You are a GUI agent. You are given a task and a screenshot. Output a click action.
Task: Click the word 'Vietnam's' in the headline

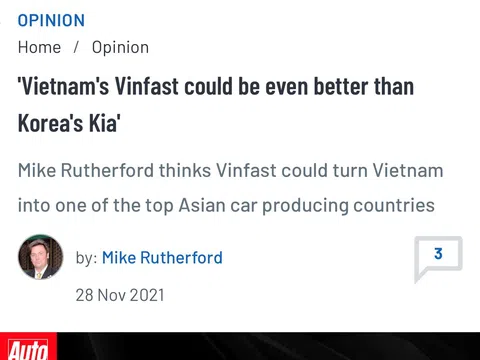[x=63, y=86]
